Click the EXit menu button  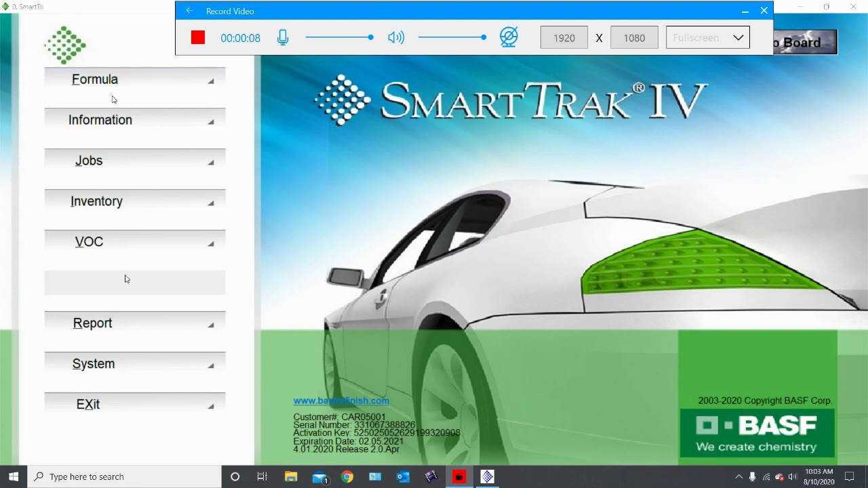(135, 405)
